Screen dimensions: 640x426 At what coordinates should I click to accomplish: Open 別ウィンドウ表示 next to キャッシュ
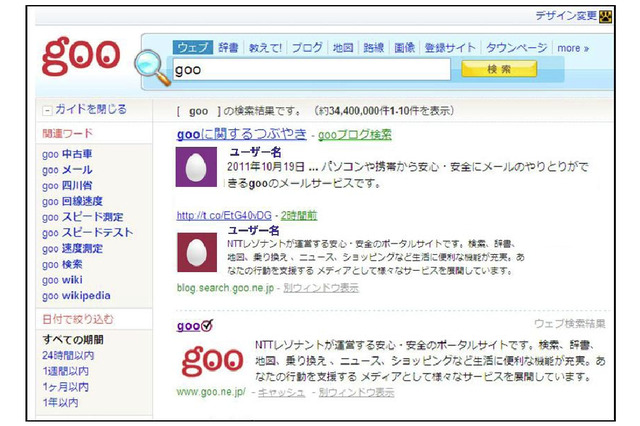[x=357, y=393]
